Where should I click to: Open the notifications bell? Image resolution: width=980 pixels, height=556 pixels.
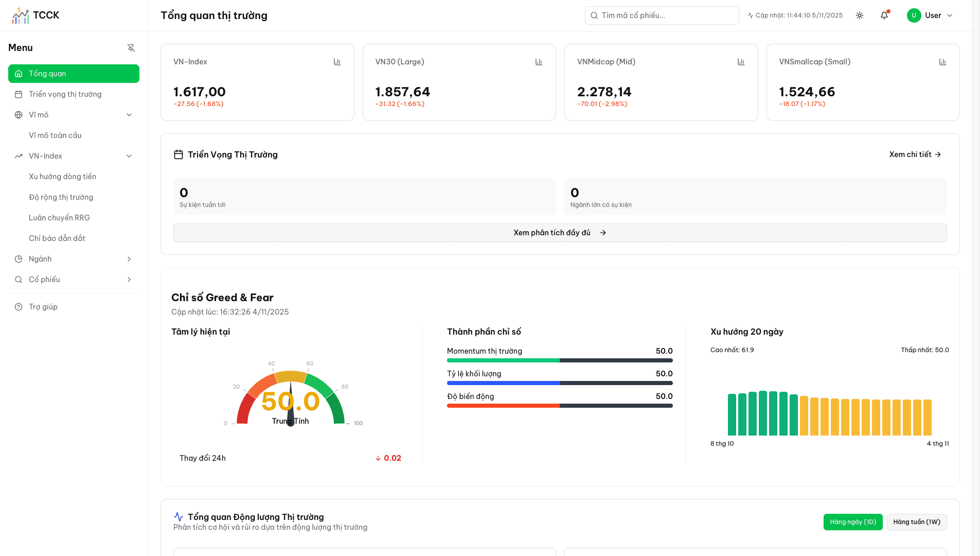884,15
